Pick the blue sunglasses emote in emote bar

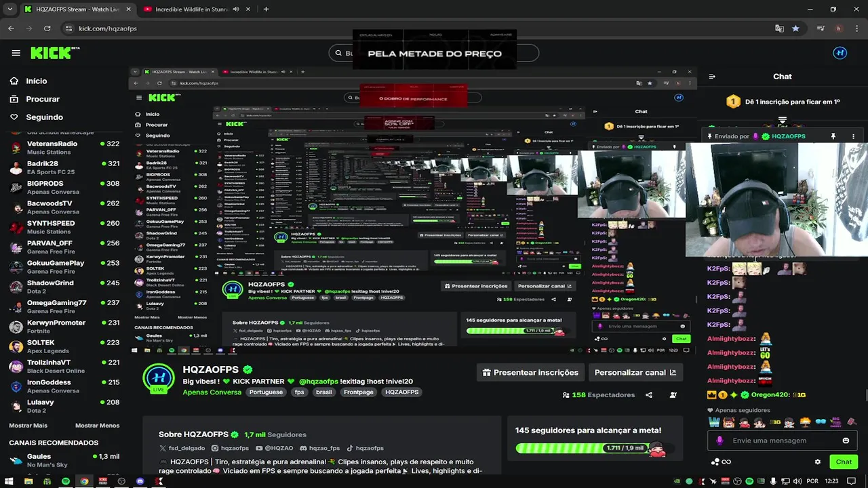[821, 422]
